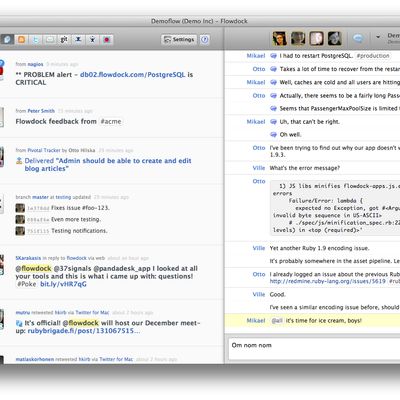Viewport: 400px width, 400px height.
Task: Click 'Ville' name beside 'What's the error message?'
Action: [259, 168]
